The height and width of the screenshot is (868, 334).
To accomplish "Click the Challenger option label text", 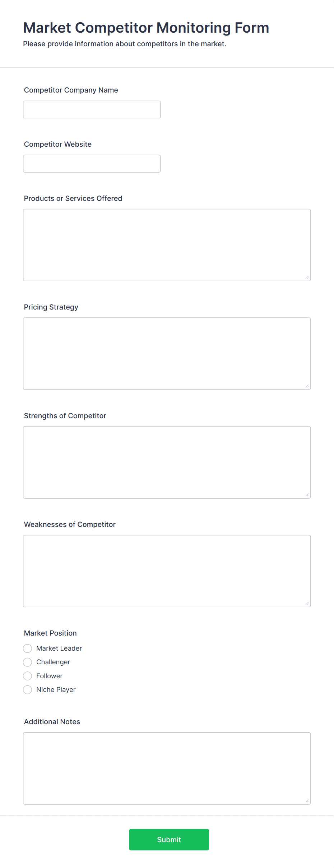I will pyautogui.click(x=53, y=662).
